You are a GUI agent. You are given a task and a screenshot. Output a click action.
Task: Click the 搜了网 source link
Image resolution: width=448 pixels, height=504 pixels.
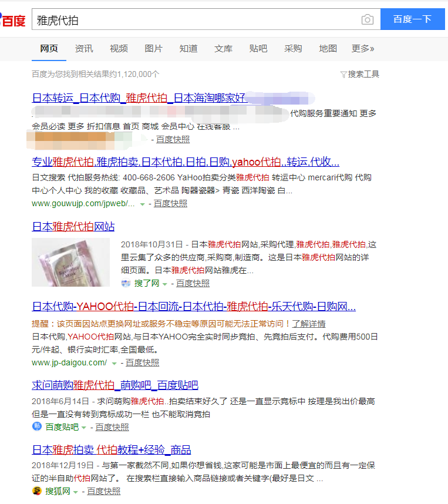(x=147, y=283)
